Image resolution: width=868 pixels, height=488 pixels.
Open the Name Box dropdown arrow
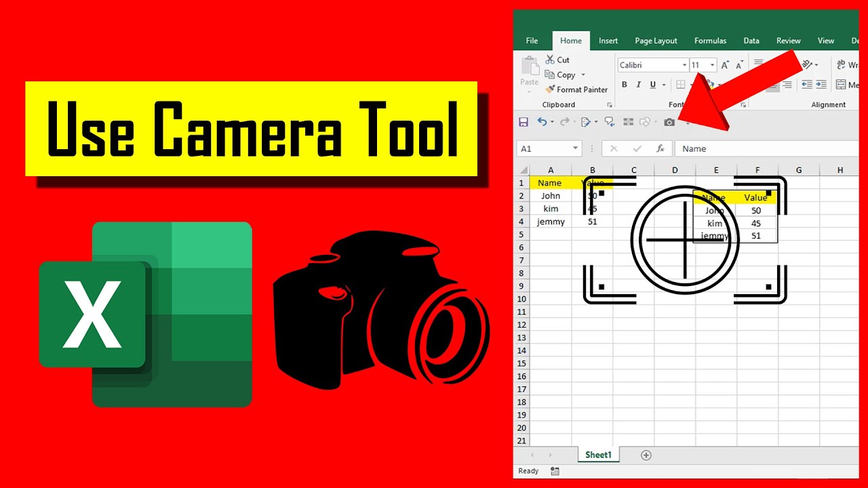click(576, 148)
